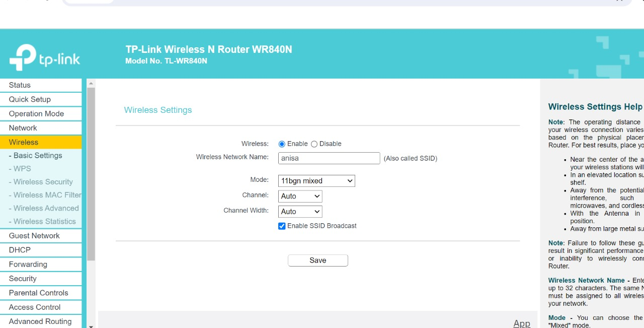Open Wireless MAC Filtering

45,195
